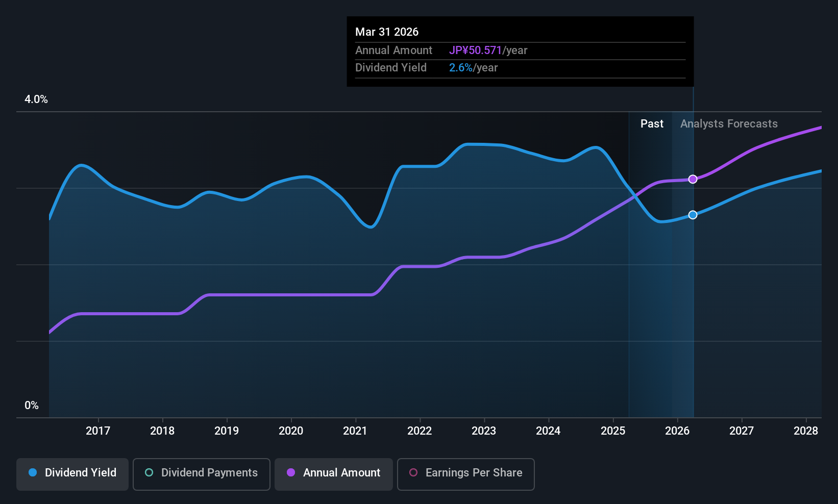The width and height of the screenshot is (838, 504).
Task: Click the 2.6% dividend yield tooltip value
Action: click(x=460, y=68)
